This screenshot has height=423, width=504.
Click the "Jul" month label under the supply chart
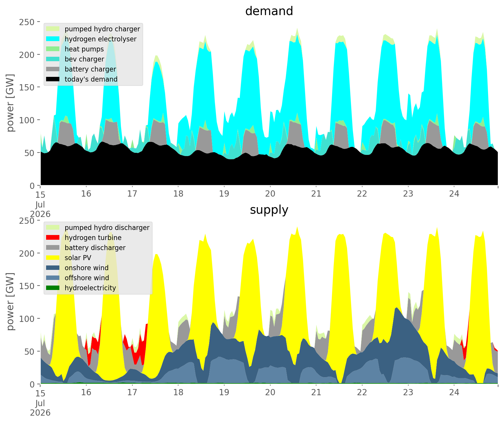point(40,403)
